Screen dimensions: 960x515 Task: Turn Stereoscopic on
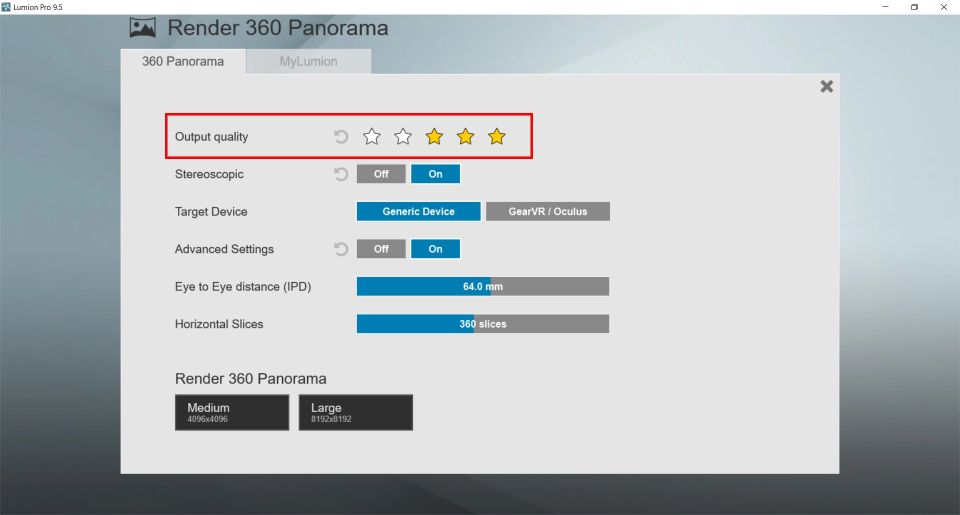click(x=435, y=174)
